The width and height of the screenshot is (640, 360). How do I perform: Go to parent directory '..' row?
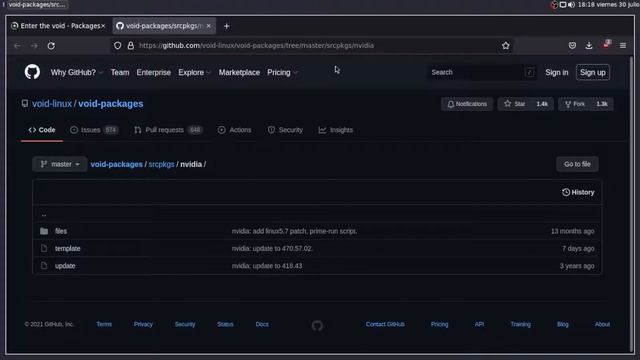click(x=44, y=214)
